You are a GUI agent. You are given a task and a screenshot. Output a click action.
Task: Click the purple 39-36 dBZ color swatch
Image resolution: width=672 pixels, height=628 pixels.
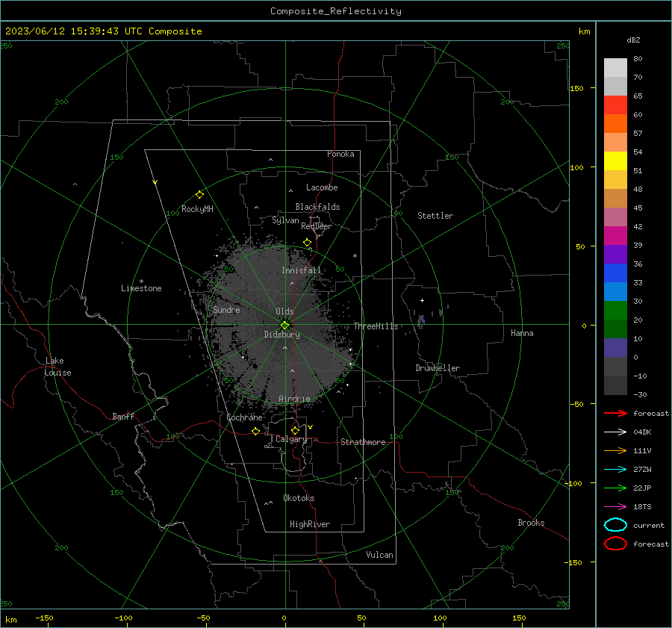615,255
